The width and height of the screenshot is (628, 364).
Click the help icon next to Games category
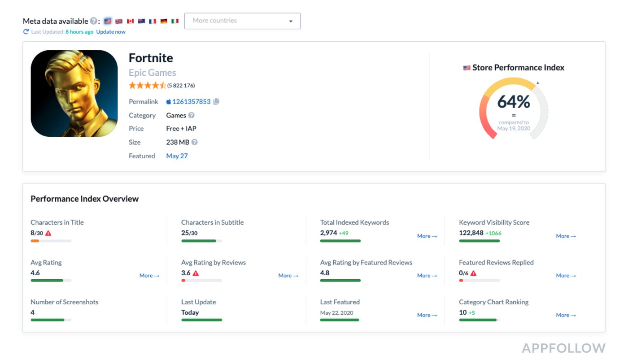(x=192, y=115)
